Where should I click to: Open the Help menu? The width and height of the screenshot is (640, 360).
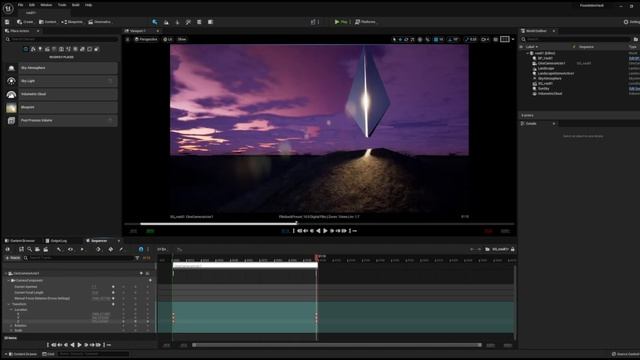[x=89, y=5]
